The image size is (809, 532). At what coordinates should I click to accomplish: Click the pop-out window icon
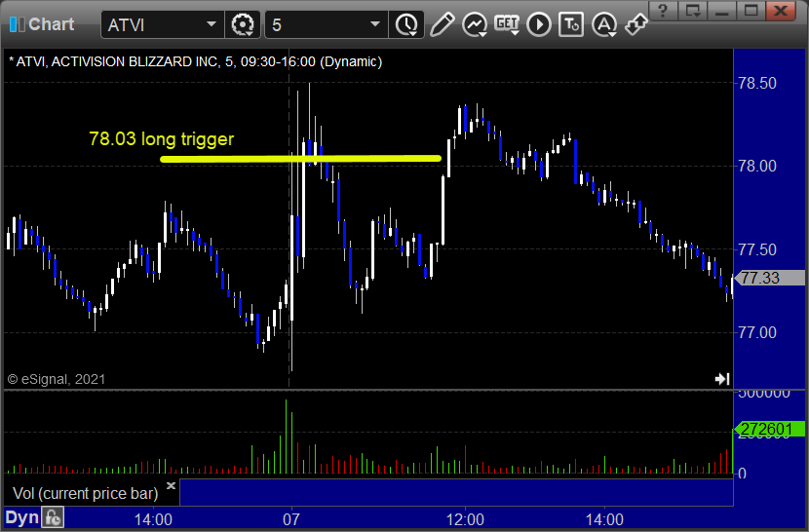pyautogui.click(x=692, y=10)
